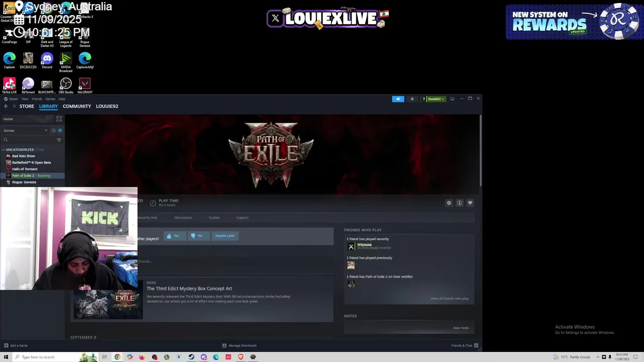Open Discord desktop shortcut
The width and height of the screenshot is (644, 362).
[x=47, y=61]
